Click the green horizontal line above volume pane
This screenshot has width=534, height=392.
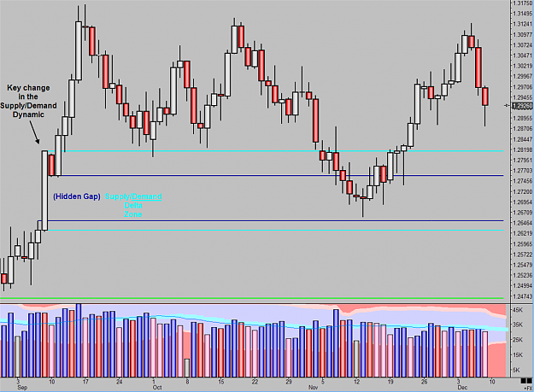252,298
